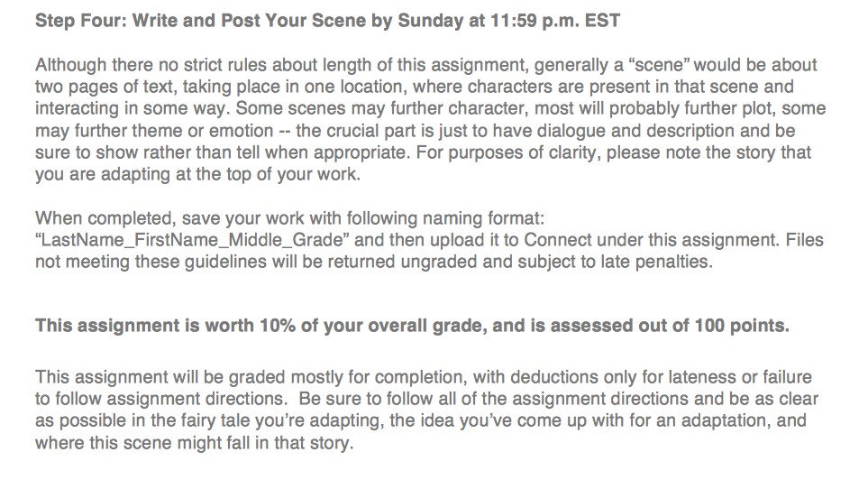Click the quoted word "scene" in first paragraph
The width and height of the screenshot is (868, 489).
pyautogui.click(x=659, y=65)
